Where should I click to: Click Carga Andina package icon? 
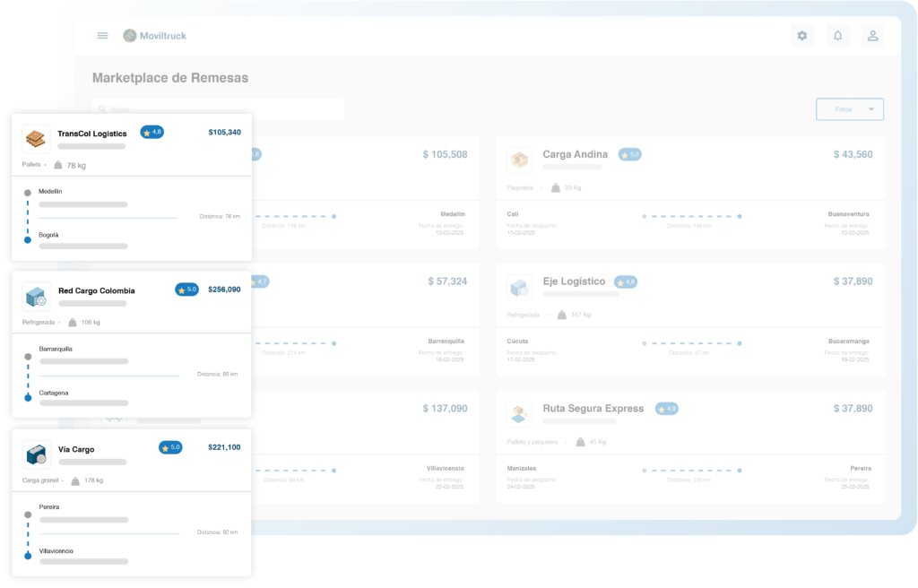tap(519, 160)
